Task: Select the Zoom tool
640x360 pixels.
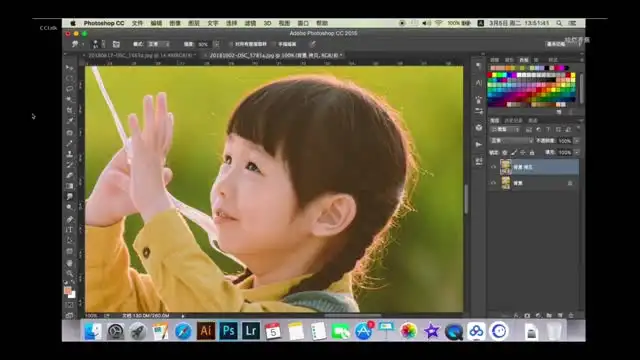Action: point(70,273)
